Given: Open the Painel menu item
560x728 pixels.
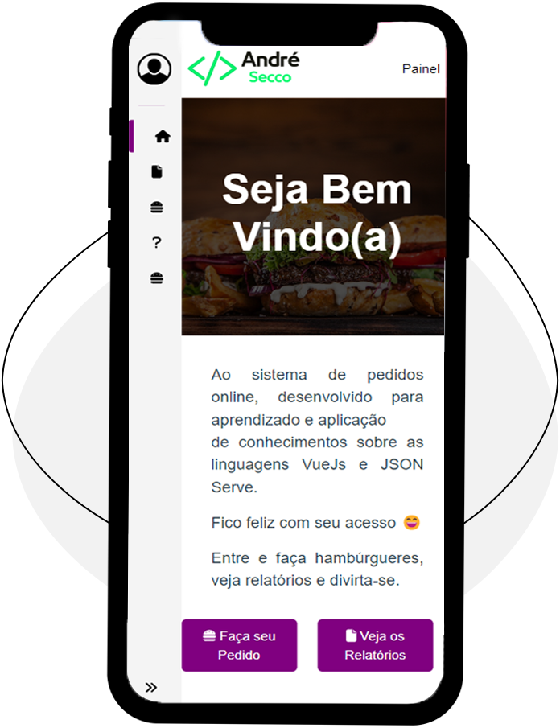Looking at the screenshot, I should click(x=421, y=68).
